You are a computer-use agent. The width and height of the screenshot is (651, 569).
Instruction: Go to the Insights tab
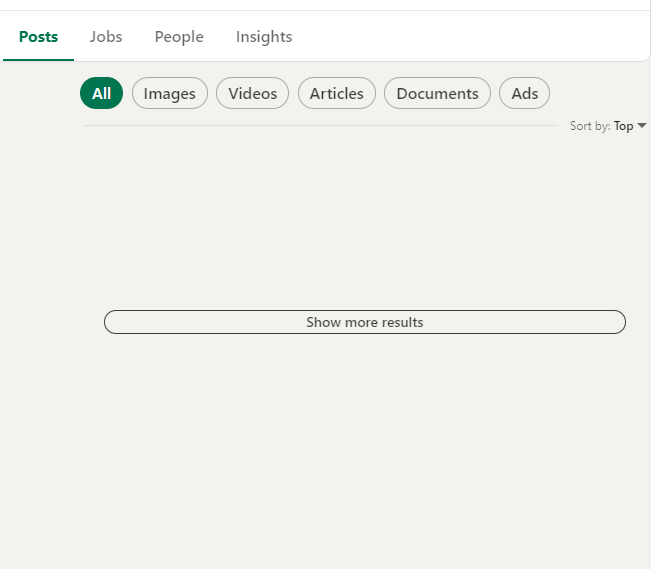click(x=264, y=37)
